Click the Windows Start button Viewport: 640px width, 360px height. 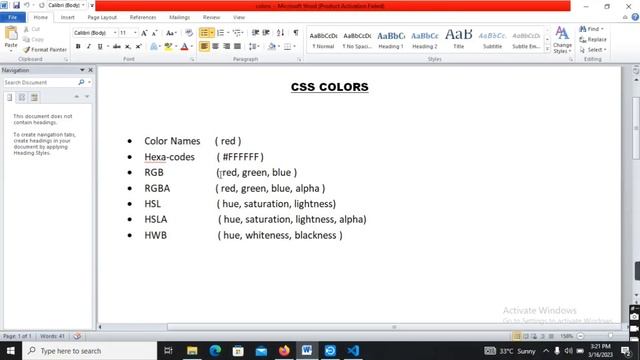(x=11, y=351)
